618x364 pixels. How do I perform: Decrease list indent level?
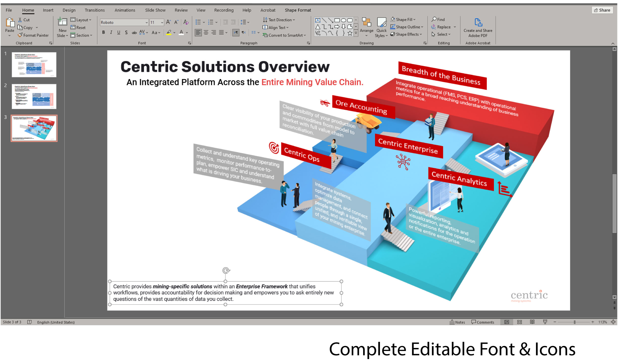coord(225,22)
